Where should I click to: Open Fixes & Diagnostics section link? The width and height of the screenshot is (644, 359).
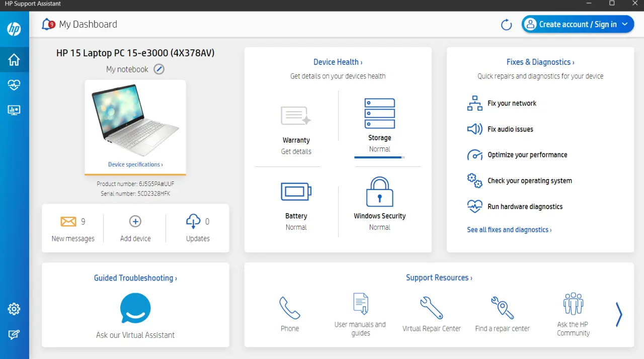540,62
